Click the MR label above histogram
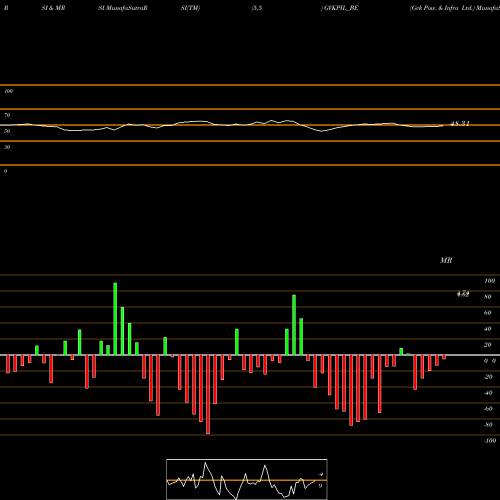The width and height of the screenshot is (500, 500). tap(446, 260)
